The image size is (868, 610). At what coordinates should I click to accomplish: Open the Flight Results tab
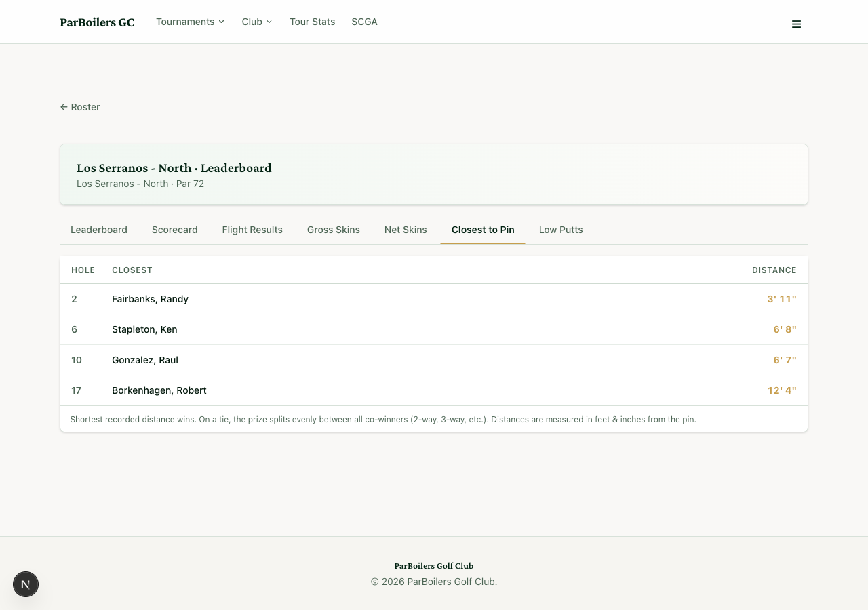252,230
